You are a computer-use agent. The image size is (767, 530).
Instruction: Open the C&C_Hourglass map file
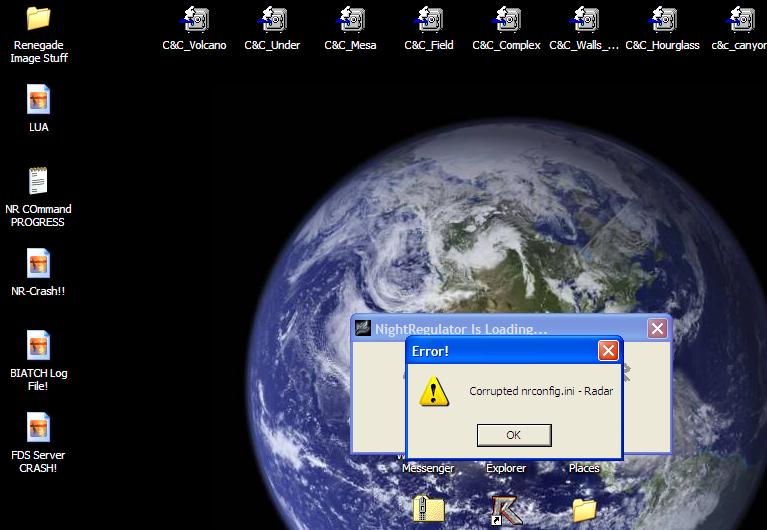click(662, 20)
